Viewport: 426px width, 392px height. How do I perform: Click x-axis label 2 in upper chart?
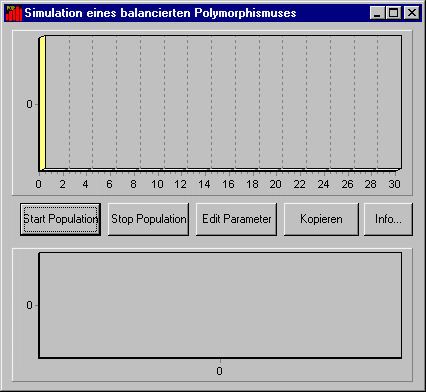coord(62,184)
